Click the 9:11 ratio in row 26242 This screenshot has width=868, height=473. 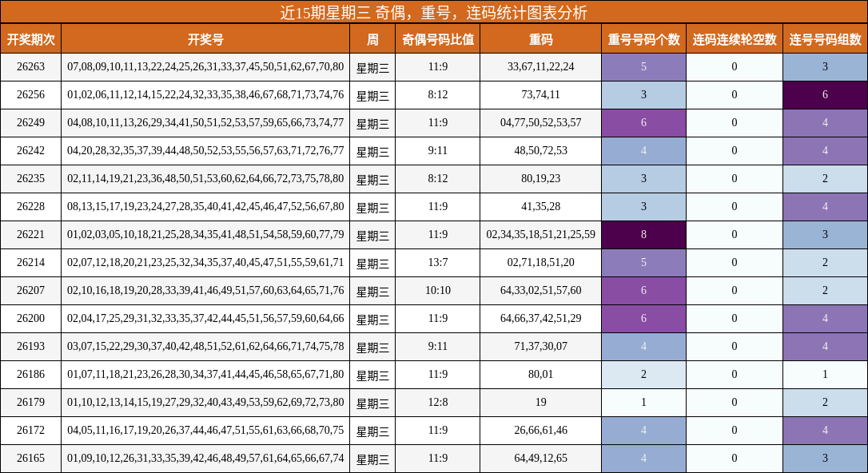(438, 150)
